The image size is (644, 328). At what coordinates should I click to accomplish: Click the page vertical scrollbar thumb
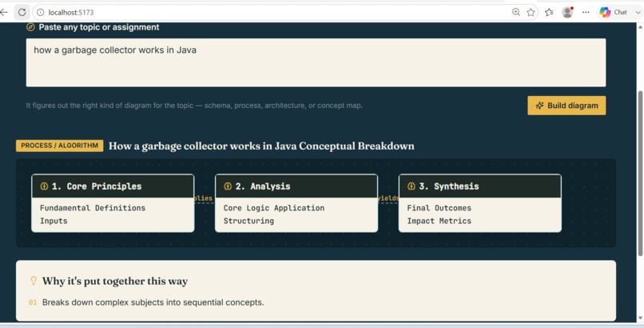coord(640,173)
